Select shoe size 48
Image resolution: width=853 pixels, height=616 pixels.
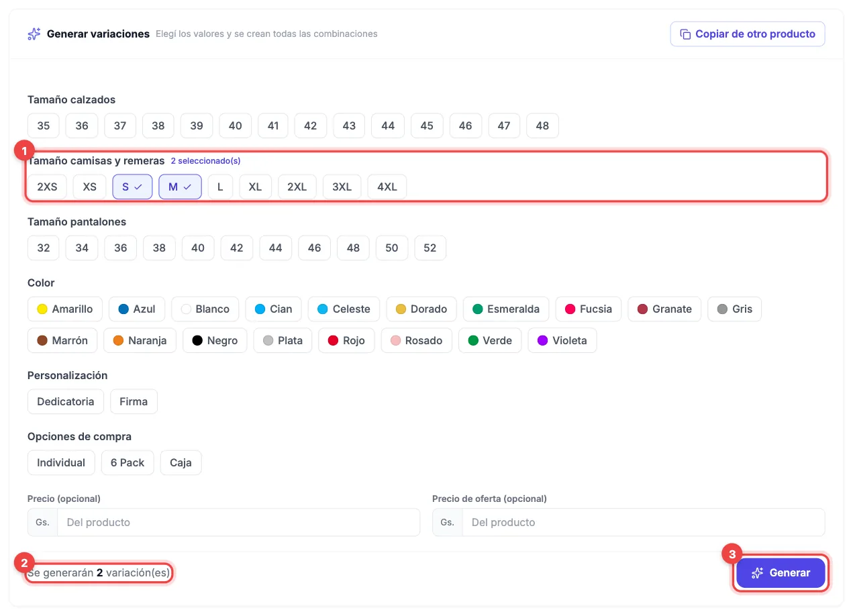coord(542,126)
